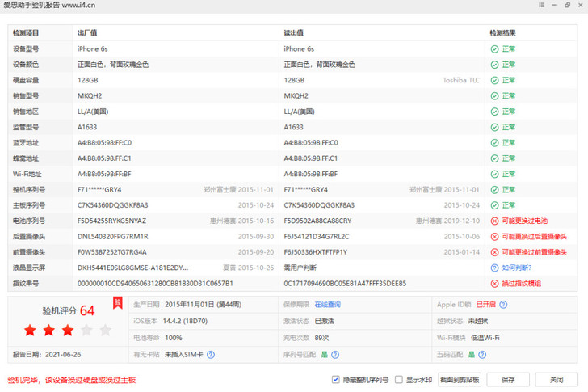Click the green check icon for 主板序列号
Viewport: 588px width, 392px height.
click(x=494, y=205)
